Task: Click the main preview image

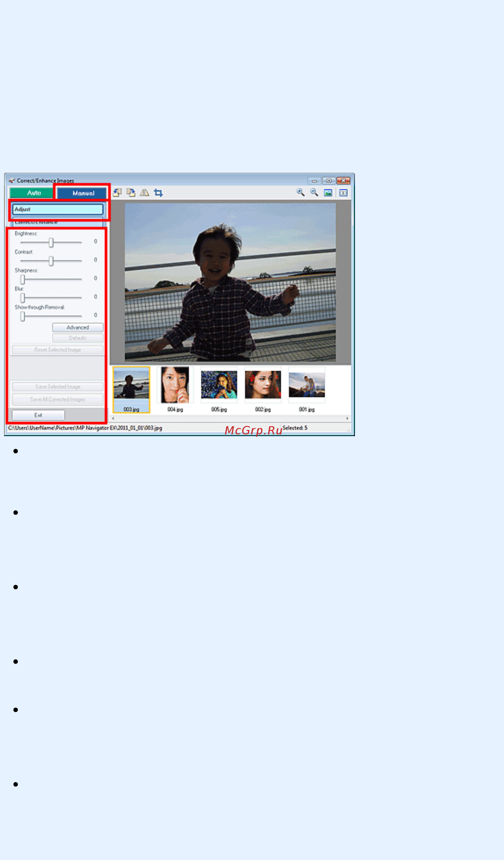Action: (230, 282)
